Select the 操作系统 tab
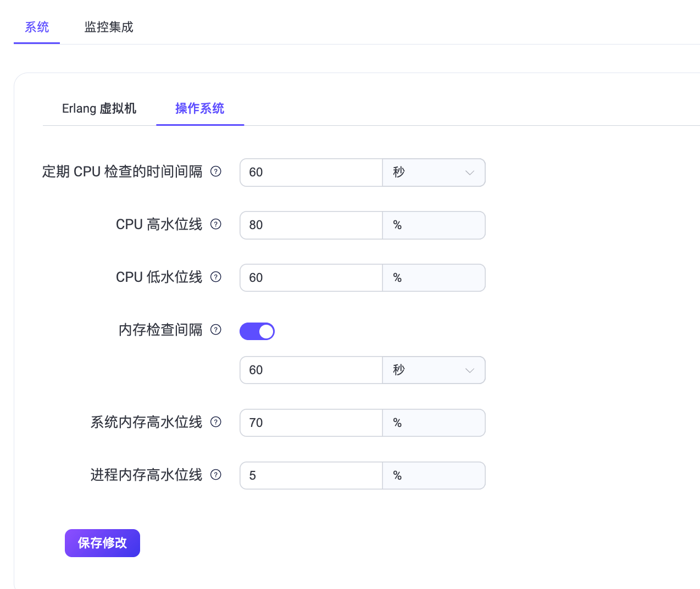Screen dimensions: 700x589 point(200,108)
